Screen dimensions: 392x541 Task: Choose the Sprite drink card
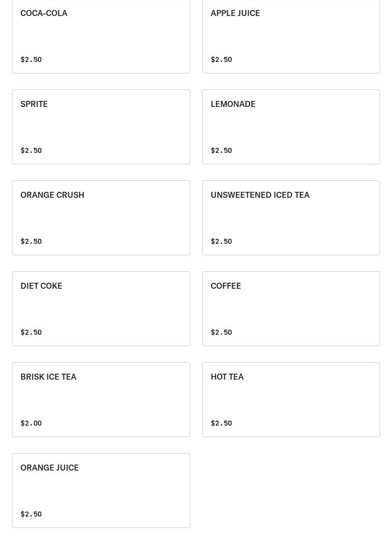pos(101,127)
